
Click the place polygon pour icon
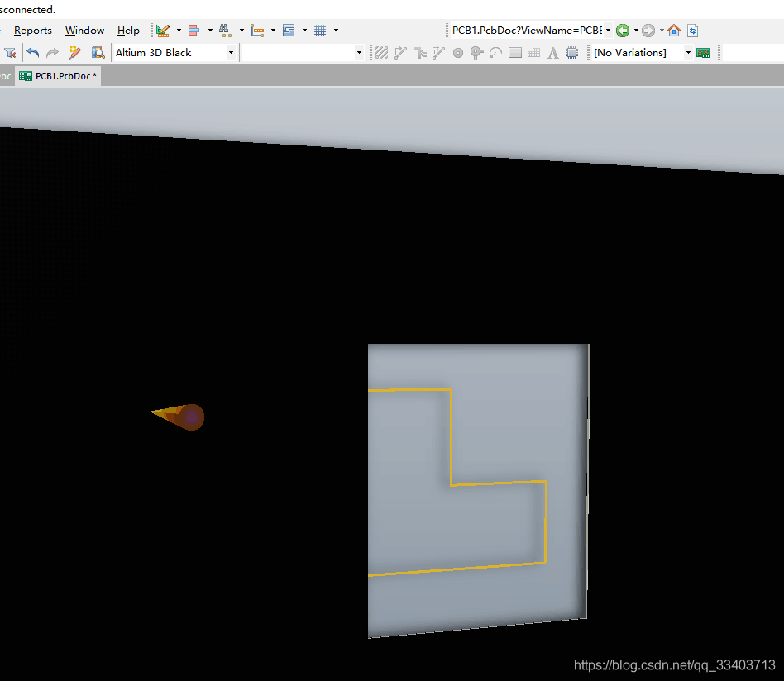click(534, 52)
